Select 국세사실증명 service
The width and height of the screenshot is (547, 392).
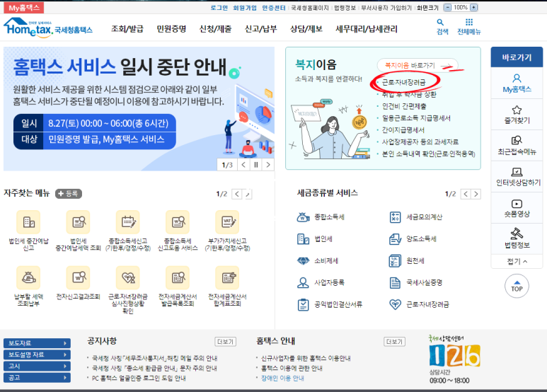coord(415,282)
